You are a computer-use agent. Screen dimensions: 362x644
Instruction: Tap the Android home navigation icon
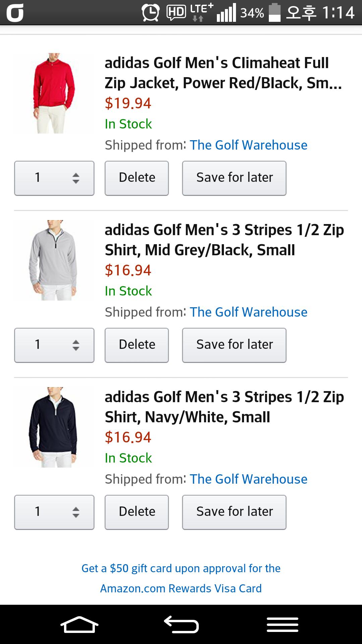79,625
